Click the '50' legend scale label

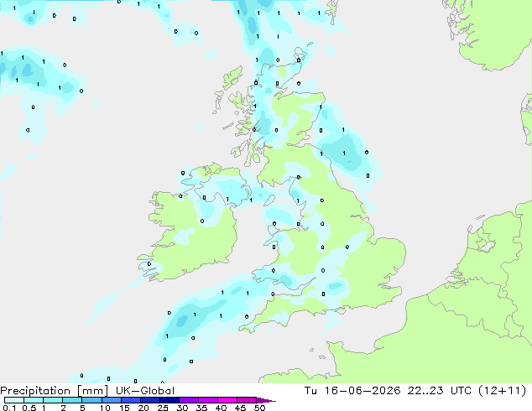(259, 408)
